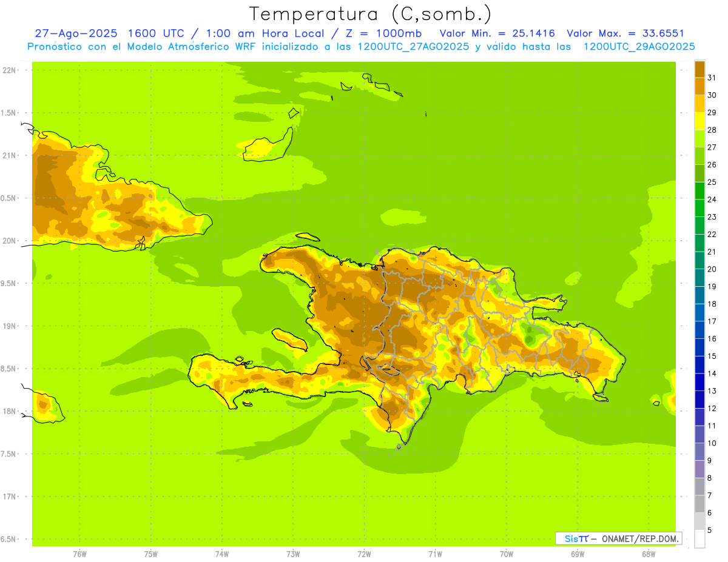Click the longitude axis label "73W"
This screenshot has width=728, height=562.
click(293, 554)
